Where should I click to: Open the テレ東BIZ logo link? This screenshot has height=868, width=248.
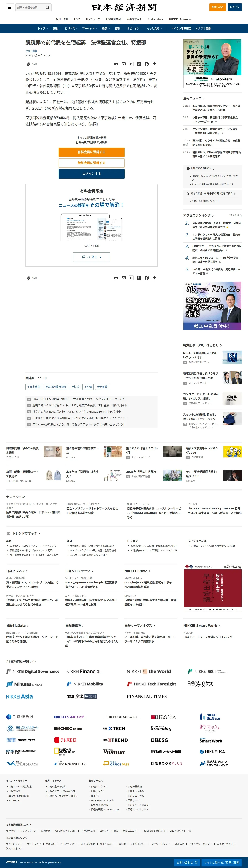point(65,740)
